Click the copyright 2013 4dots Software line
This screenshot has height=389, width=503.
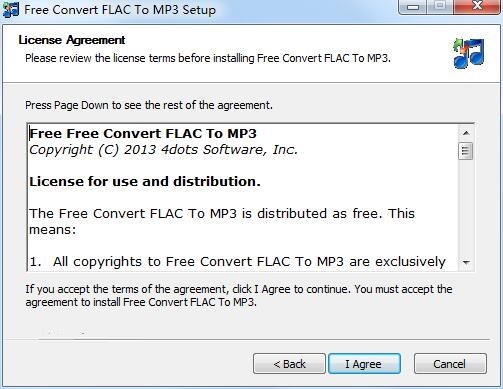coord(163,150)
